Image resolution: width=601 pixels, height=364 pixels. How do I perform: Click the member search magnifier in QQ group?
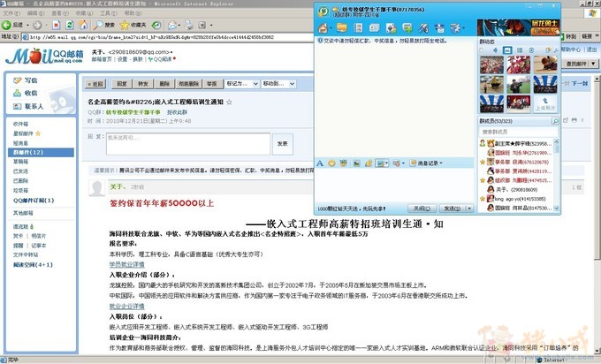point(555,121)
